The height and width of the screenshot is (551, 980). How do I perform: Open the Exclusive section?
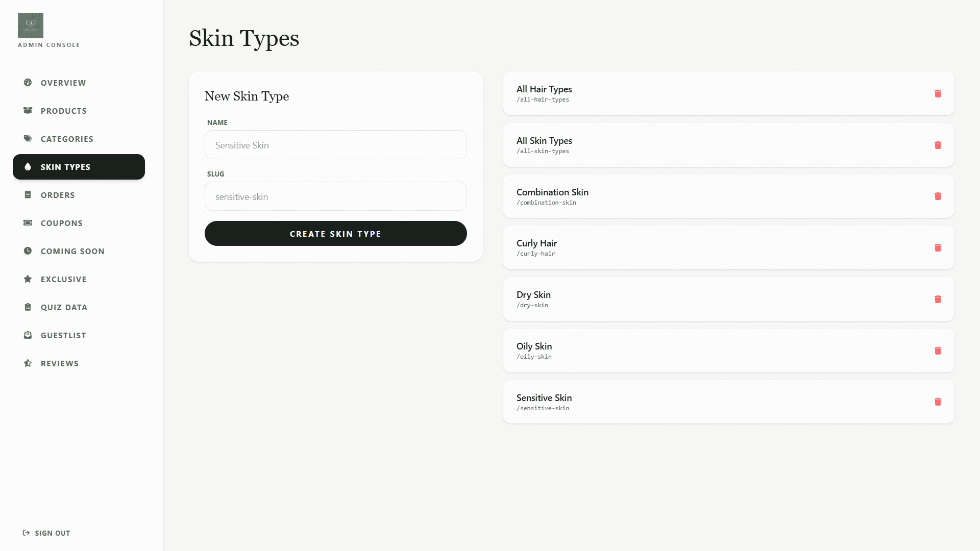[x=79, y=279]
